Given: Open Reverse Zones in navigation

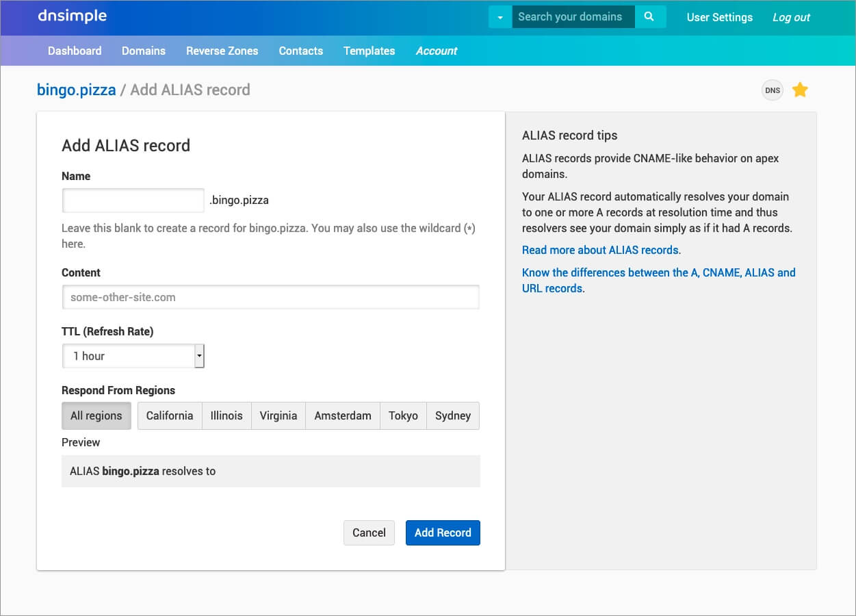Looking at the screenshot, I should coord(222,51).
